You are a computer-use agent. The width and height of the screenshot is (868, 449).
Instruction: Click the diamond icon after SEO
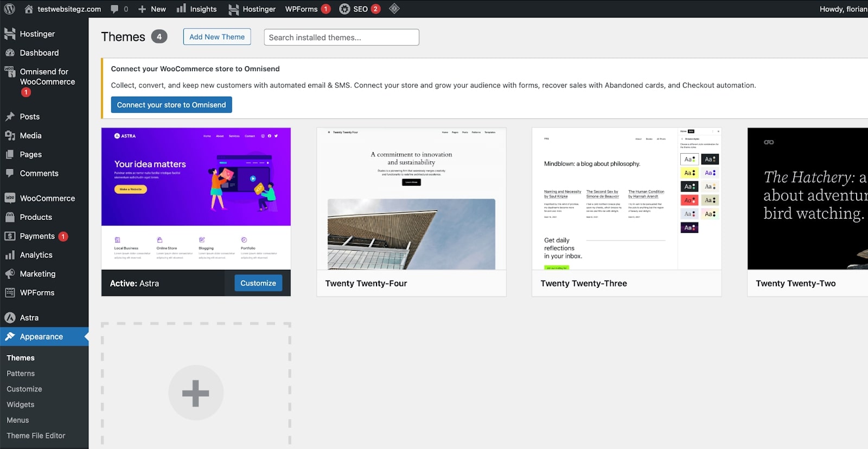[394, 9]
